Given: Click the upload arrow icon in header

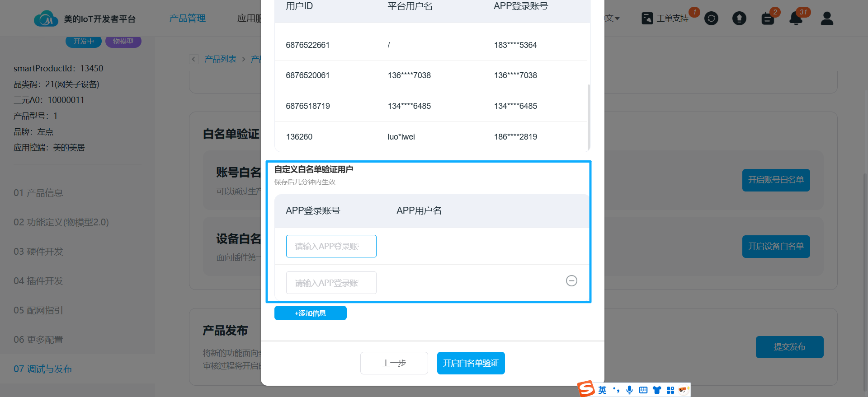Looking at the screenshot, I should pyautogui.click(x=739, y=19).
